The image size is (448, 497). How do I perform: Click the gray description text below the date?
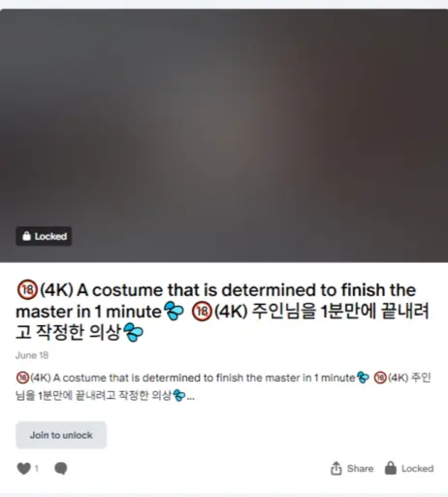coord(223,386)
